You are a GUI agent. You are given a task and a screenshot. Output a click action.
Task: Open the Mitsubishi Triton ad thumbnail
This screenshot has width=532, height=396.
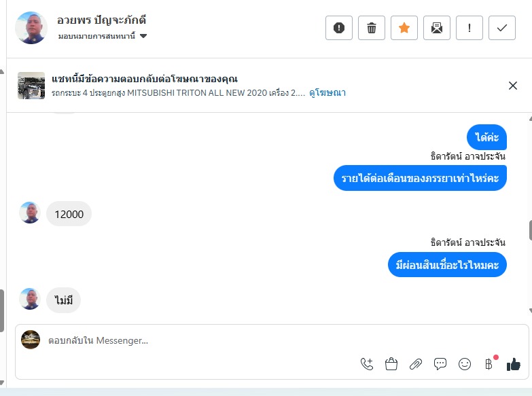31,86
